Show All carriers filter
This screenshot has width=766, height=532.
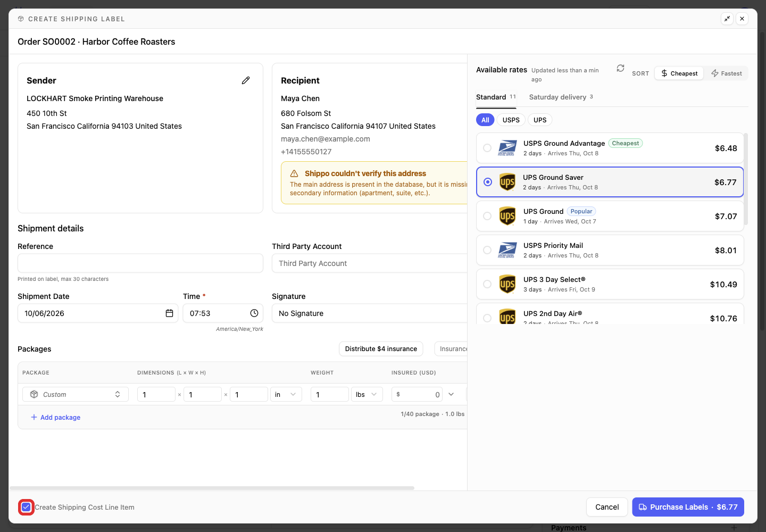pos(485,120)
